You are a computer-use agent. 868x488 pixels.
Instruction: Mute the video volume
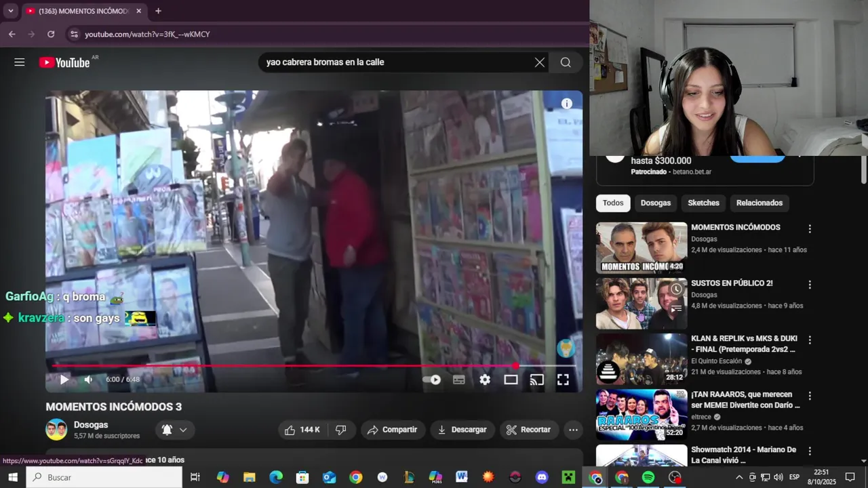pos(88,380)
